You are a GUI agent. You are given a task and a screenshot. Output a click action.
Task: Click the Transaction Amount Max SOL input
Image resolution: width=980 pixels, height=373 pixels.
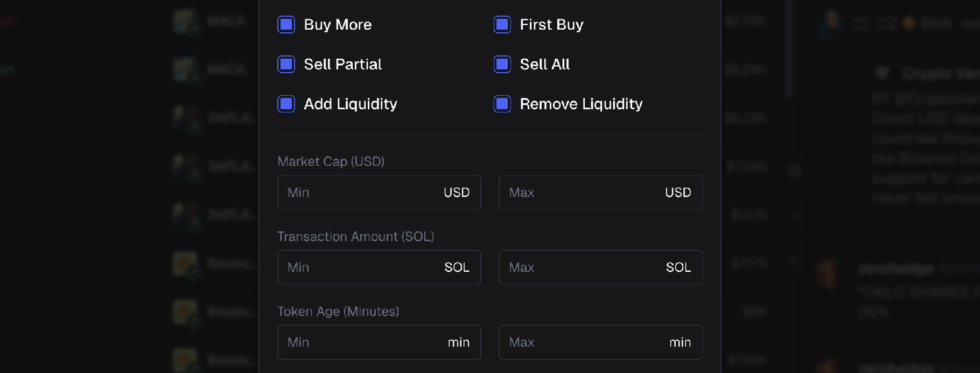[x=582, y=268]
